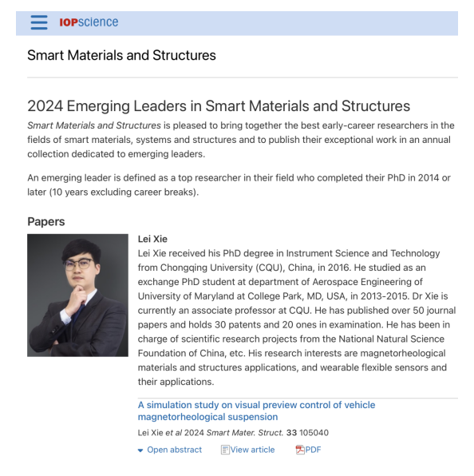Click the PDF file icon
The width and height of the screenshot is (474, 476).
299,450
